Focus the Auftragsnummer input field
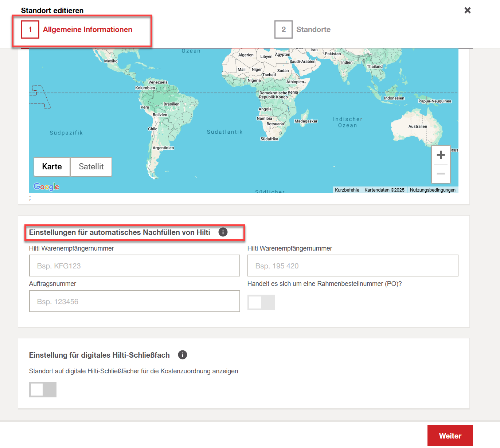The image size is (500, 448). click(x=134, y=301)
